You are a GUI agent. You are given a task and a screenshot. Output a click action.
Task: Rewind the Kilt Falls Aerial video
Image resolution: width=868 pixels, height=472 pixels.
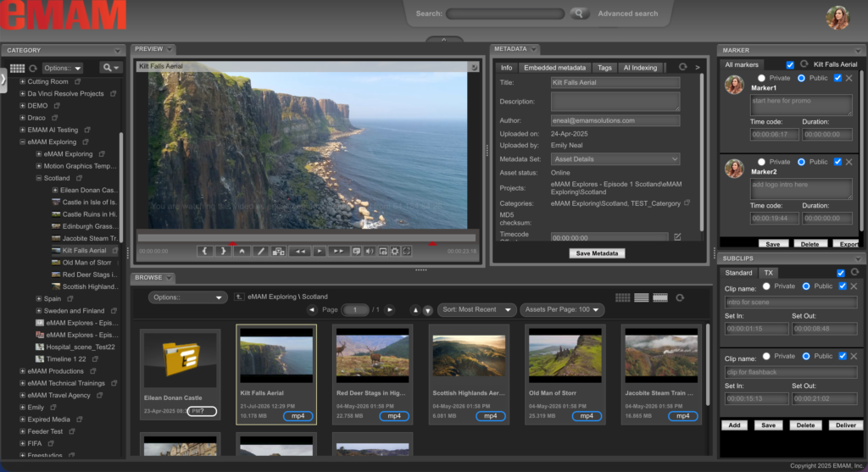(300, 251)
